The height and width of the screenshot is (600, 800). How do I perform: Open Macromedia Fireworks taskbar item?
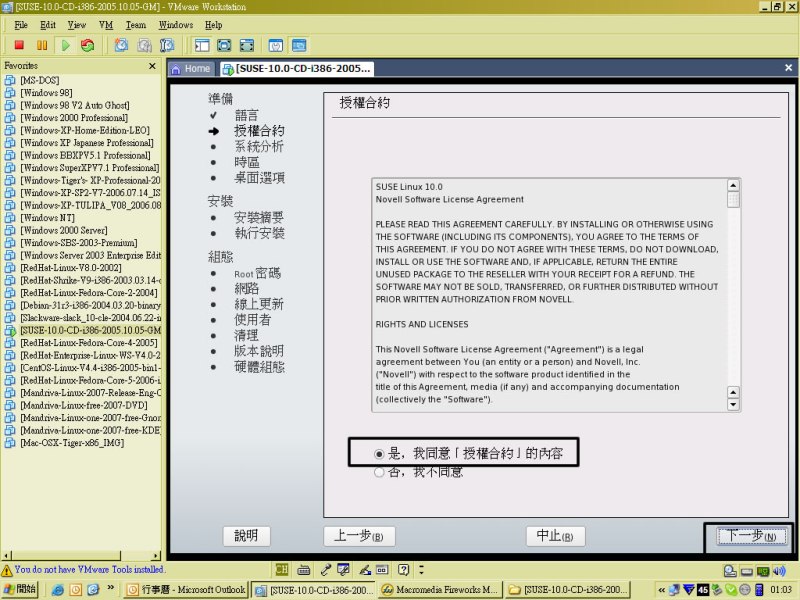pos(440,590)
